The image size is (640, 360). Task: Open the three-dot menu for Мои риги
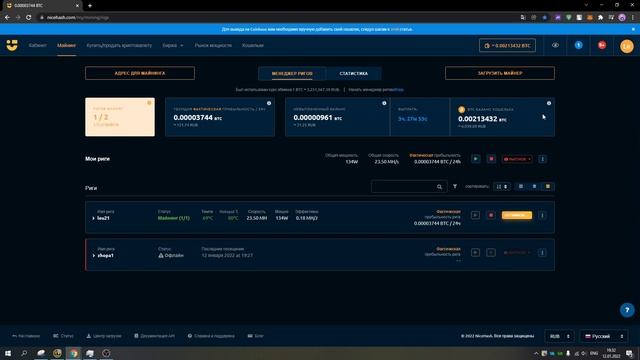pos(542,159)
